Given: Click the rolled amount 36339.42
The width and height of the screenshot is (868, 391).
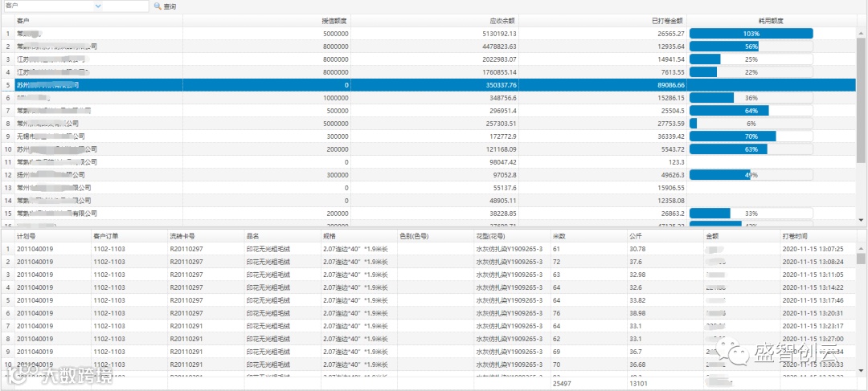Looking at the screenshot, I should pyautogui.click(x=671, y=136).
